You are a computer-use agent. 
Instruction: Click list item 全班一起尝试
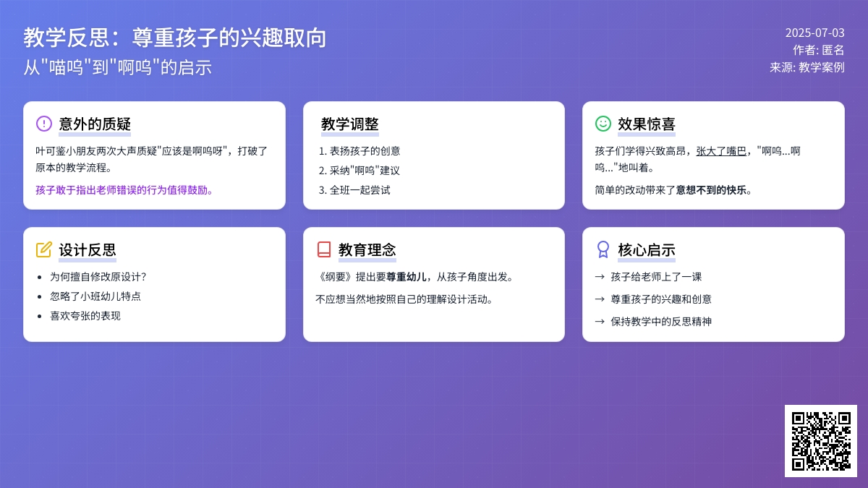(x=360, y=190)
